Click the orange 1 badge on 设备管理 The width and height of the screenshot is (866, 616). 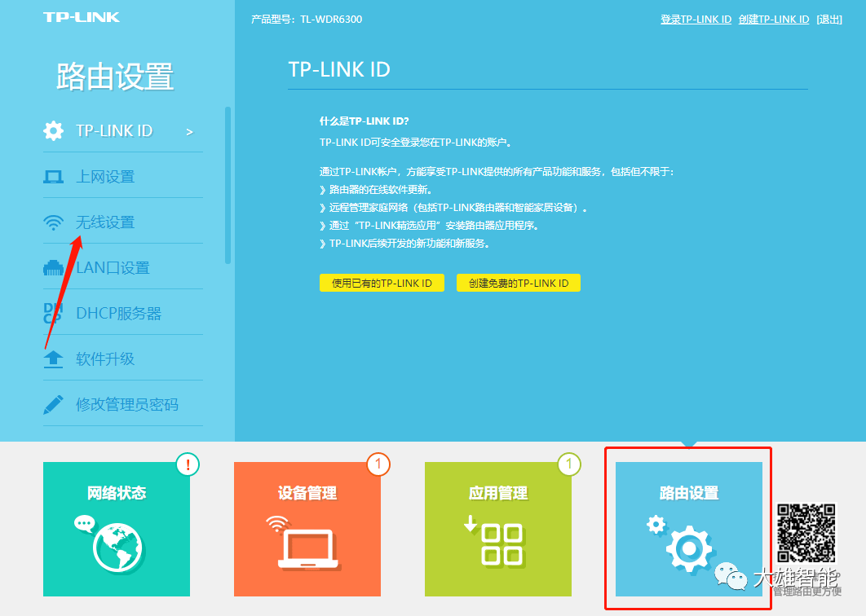coord(378,464)
